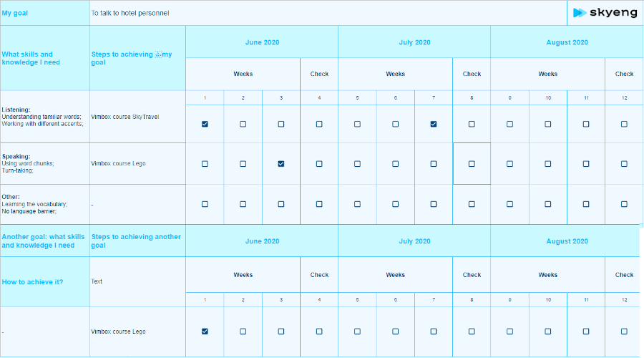Uncheck week 3 checkbox in Speaking row
This screenshot has height=358, width=644.
pos(281,164)
